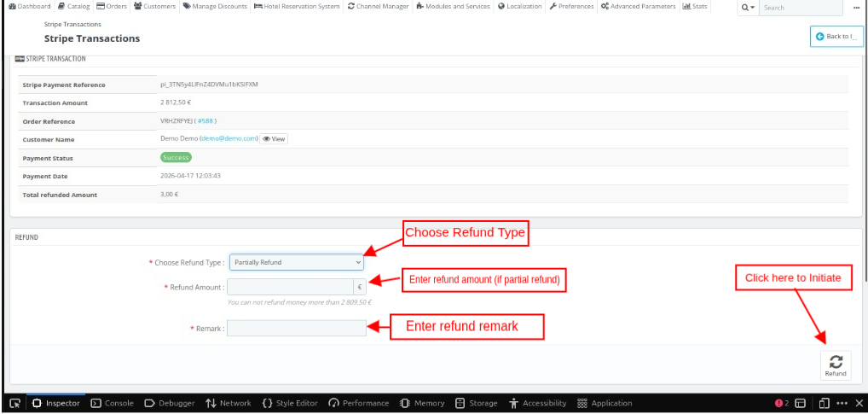Select the payment date 2026-04-17 12:03:43
The height and width of the screenshot is (414, 868).
coord(190,176)
